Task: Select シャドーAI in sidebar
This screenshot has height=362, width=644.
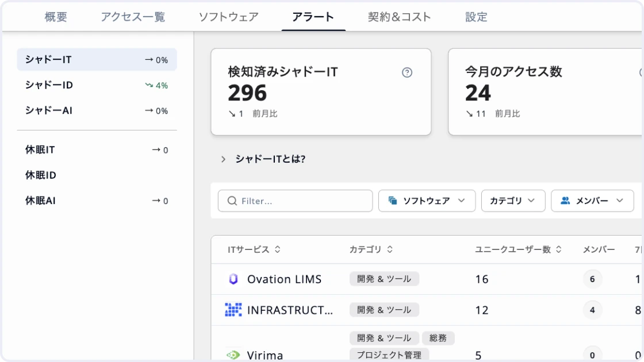Action: (97, 110)
